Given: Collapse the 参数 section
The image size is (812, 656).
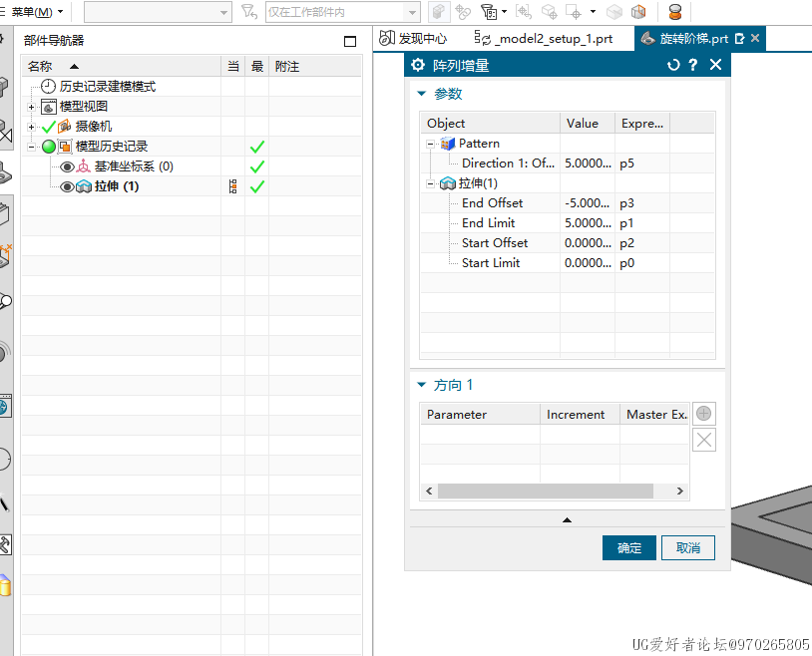Looking at the screenshot, I should point(420,94).
